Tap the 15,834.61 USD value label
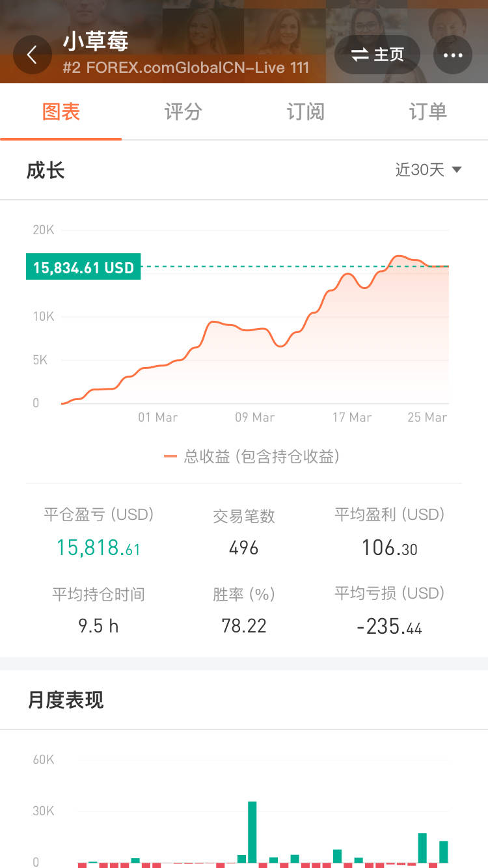This screenshot has height=868, width=488. tap(83, 267)
